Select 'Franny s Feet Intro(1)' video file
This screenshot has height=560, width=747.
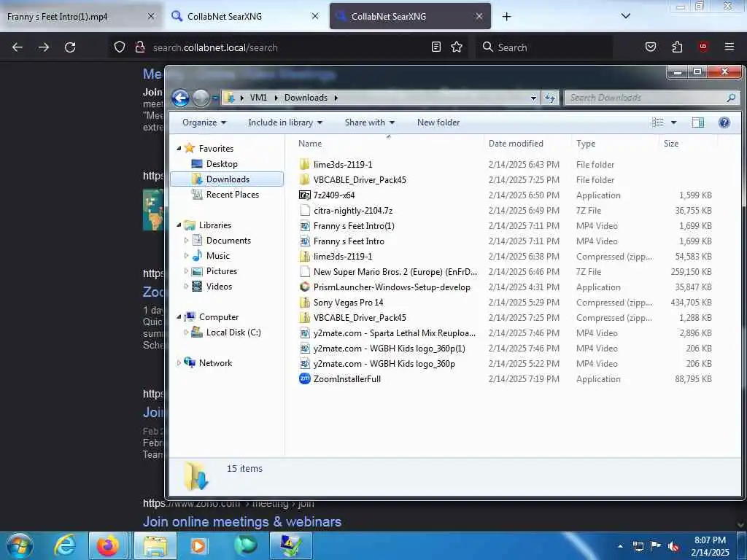point(354,226)
